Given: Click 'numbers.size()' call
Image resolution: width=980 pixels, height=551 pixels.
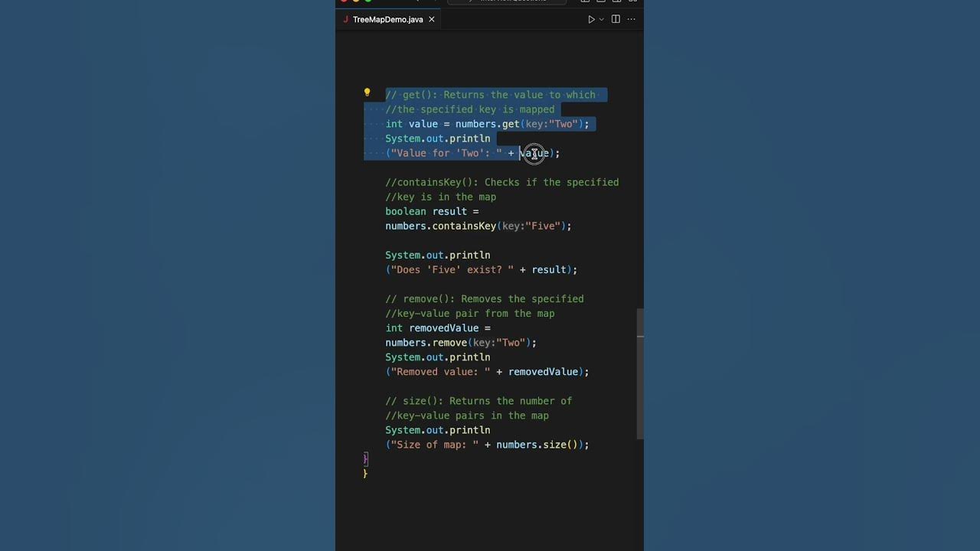Looking at the screenshot, I should (x=540, y=444).
